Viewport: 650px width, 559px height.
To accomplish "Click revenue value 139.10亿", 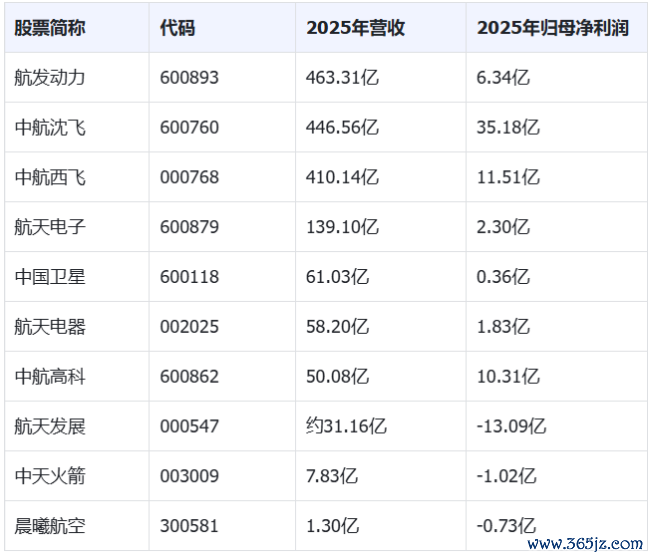I will [342, 227].
